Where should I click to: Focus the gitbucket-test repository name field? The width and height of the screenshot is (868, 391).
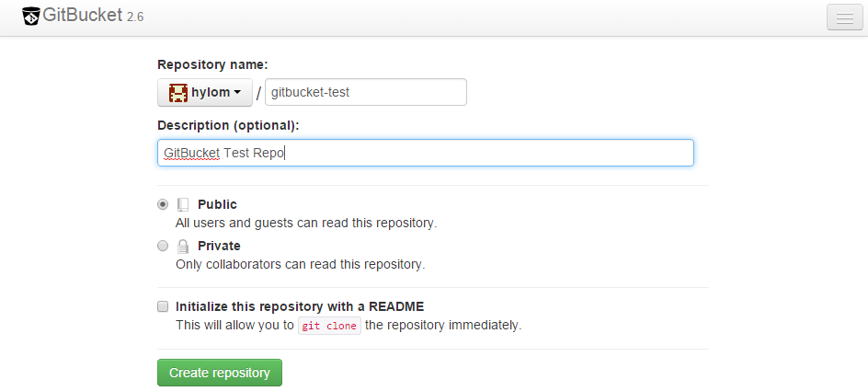365,92
